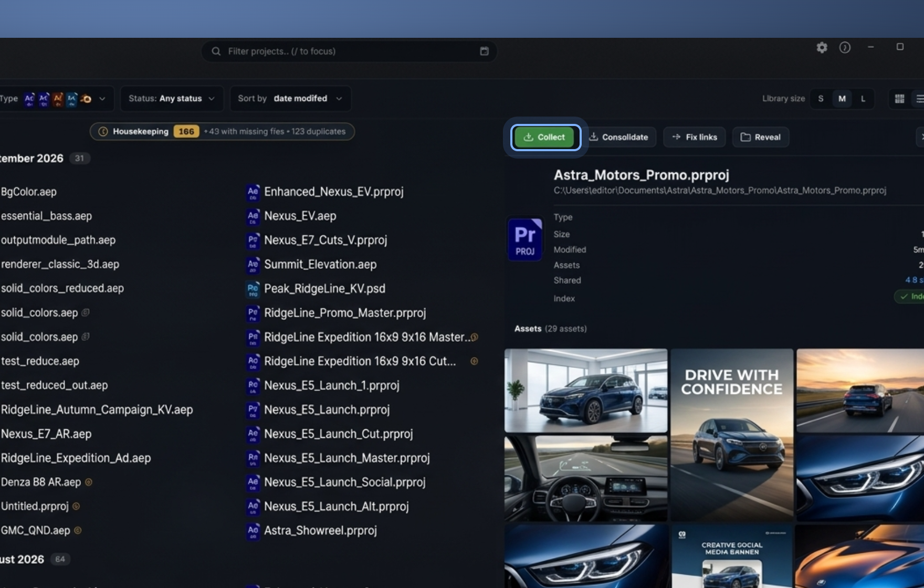Select RidgeLine_Autumn_Campaign_KV.aep in the list
Screen dimensions: 924x588
[97, 409]
